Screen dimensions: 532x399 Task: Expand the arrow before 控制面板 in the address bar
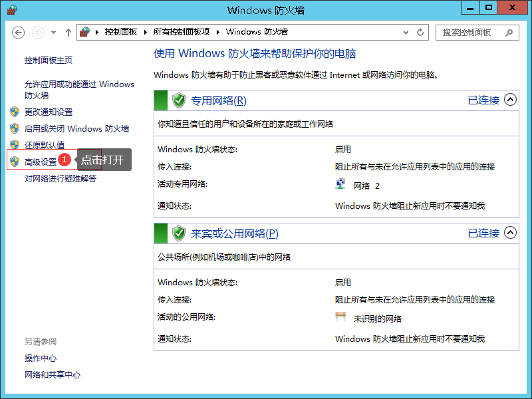click(97, 32)
